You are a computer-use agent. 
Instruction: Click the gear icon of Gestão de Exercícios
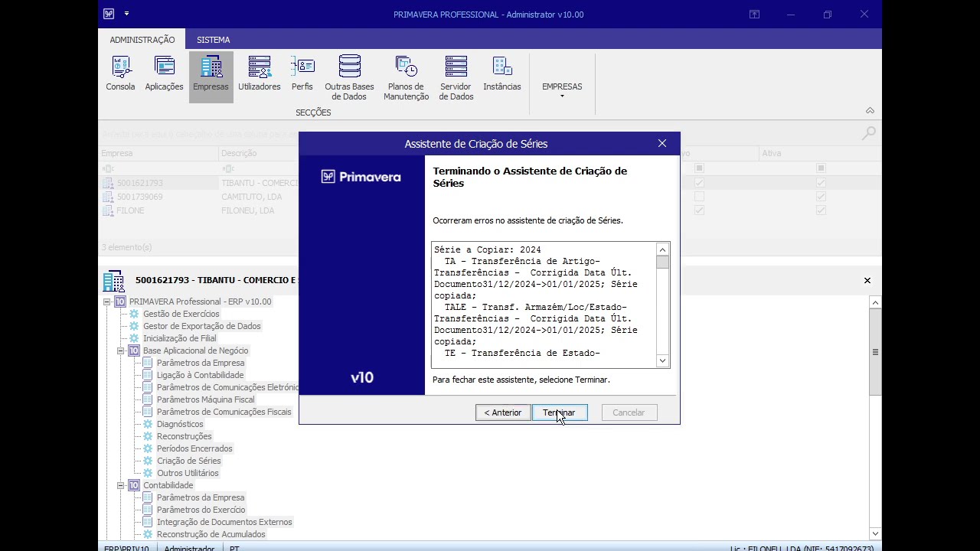[134, 314]
